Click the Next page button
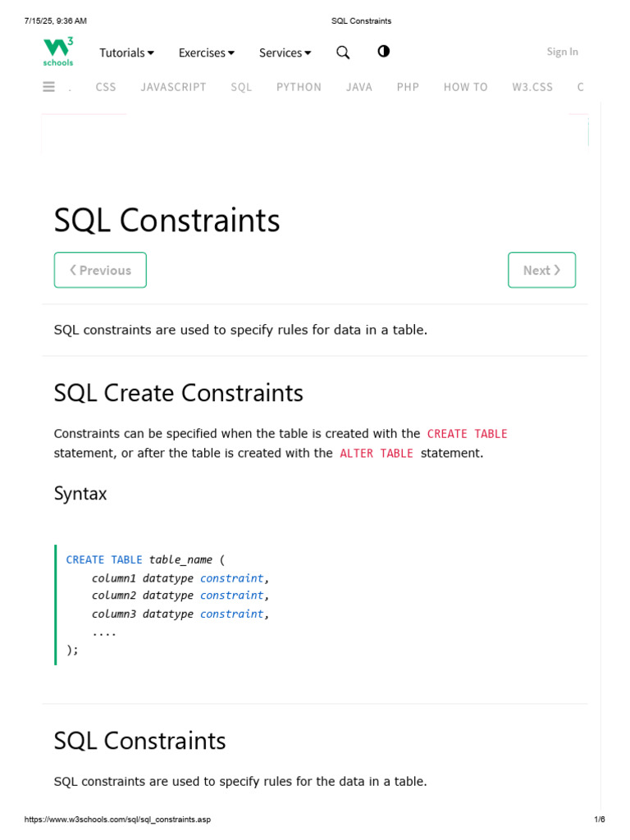 541,270
